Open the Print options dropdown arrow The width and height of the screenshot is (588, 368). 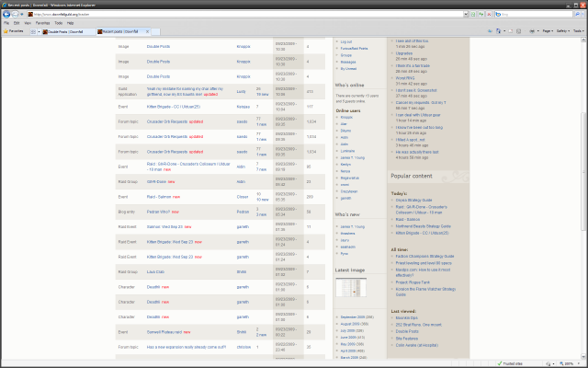pyautogui.click(x=537, y=31)
